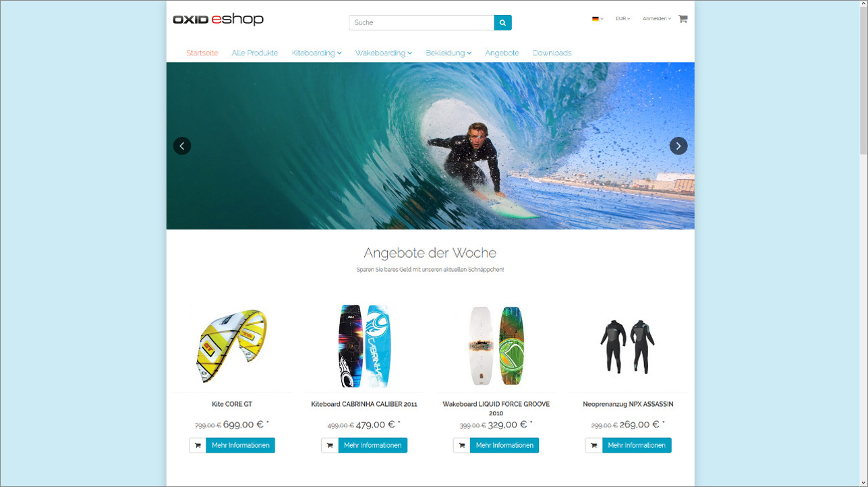The height and width of the screenshot is (487, 868).
Task: Advance to next banner slide arrow
Action: point(678,146)
